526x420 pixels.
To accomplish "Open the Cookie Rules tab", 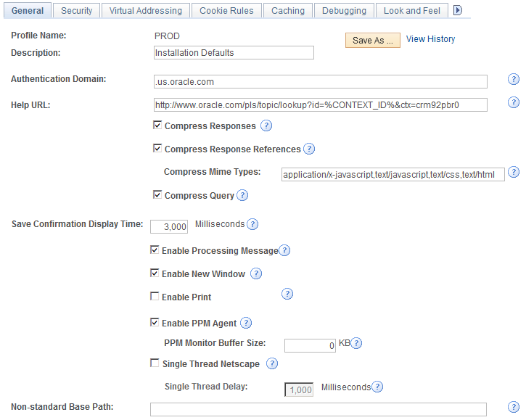I will point(226,11).
